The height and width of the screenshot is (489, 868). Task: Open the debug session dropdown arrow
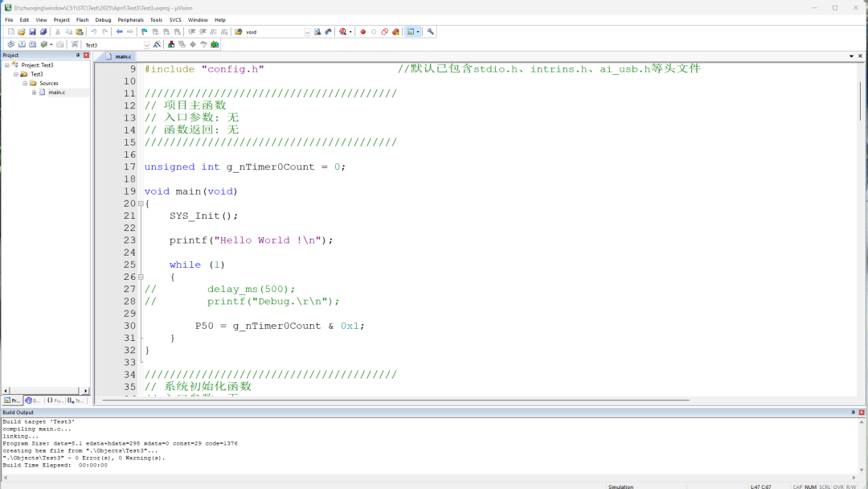pos(350,32)
